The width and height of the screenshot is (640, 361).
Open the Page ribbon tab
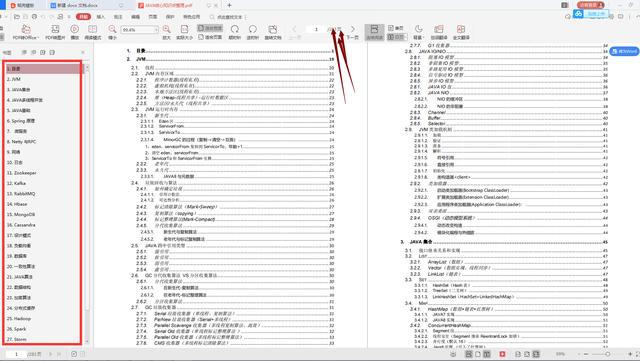(x=153, y=17)
